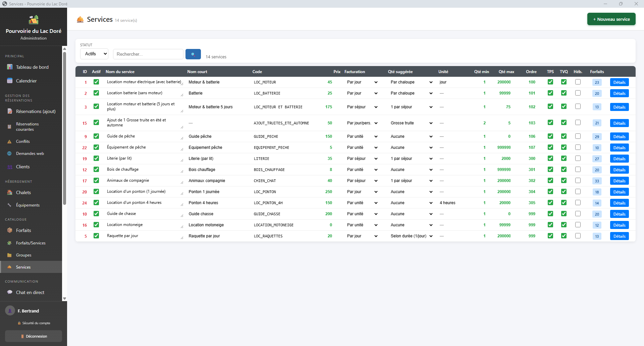Open Sécurité du compte link
This screenshot has height=346, width=644.
point(34,323)
